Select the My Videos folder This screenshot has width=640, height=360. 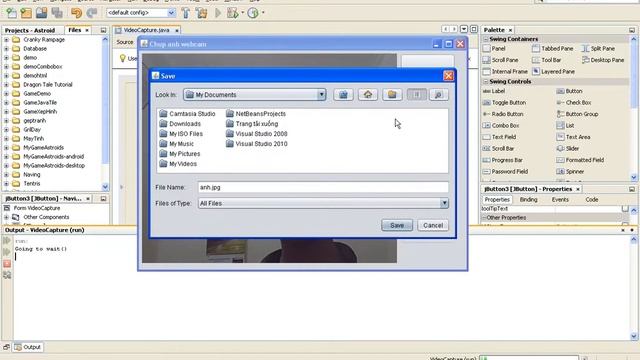[x=178, y=164]
